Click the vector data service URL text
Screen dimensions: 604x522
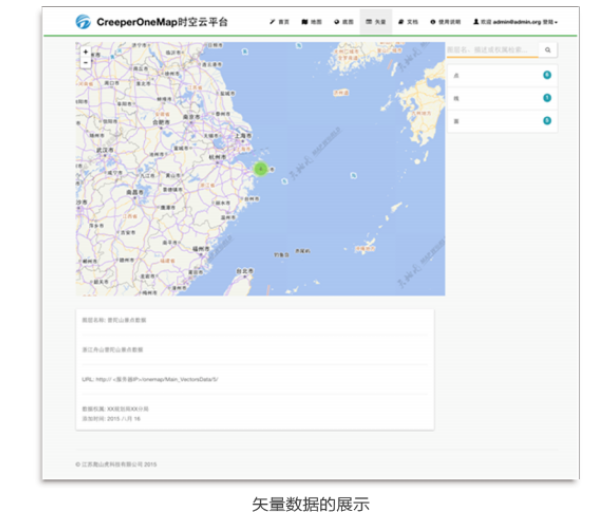(150, 379)
